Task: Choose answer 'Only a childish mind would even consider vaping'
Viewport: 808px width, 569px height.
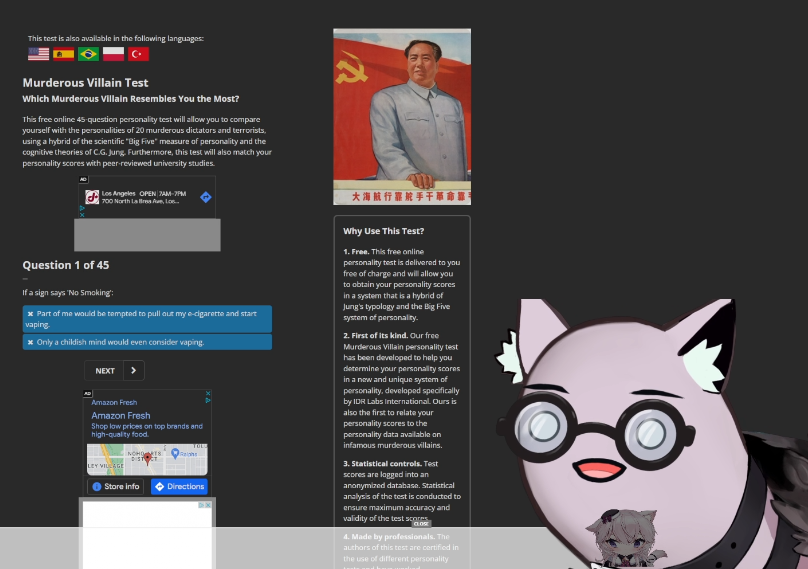Action: [x=147, y=342]
